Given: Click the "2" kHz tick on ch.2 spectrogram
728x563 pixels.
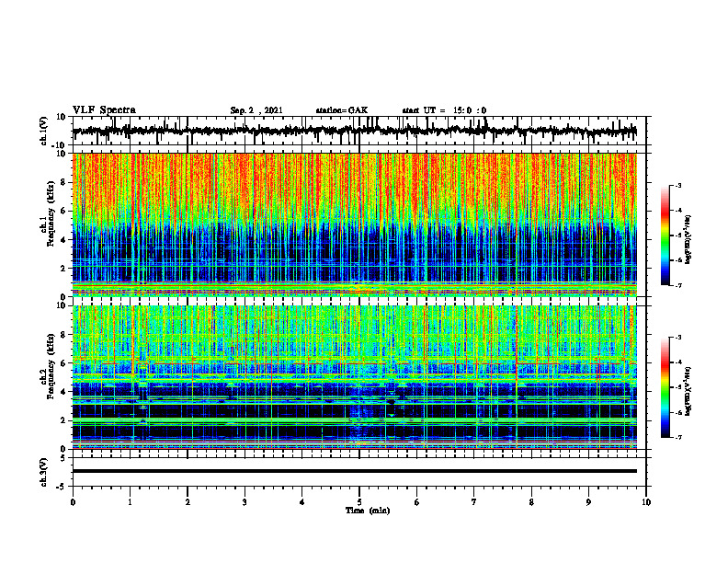Looking at the screenshot, I should 63,420.
